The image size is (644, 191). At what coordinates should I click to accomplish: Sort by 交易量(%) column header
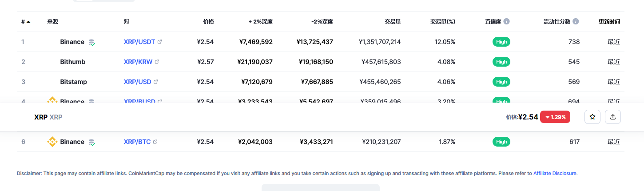(x=442, y=21)
